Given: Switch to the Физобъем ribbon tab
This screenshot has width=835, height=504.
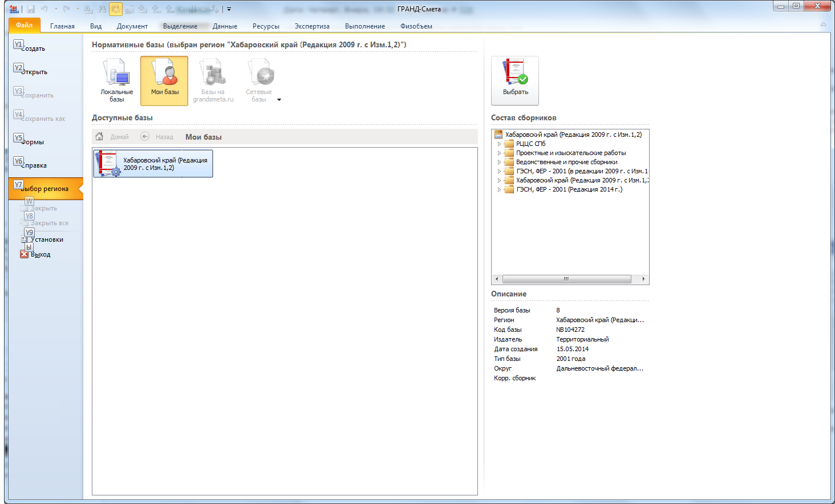Looking at the screenshot, I should [416, 26].
